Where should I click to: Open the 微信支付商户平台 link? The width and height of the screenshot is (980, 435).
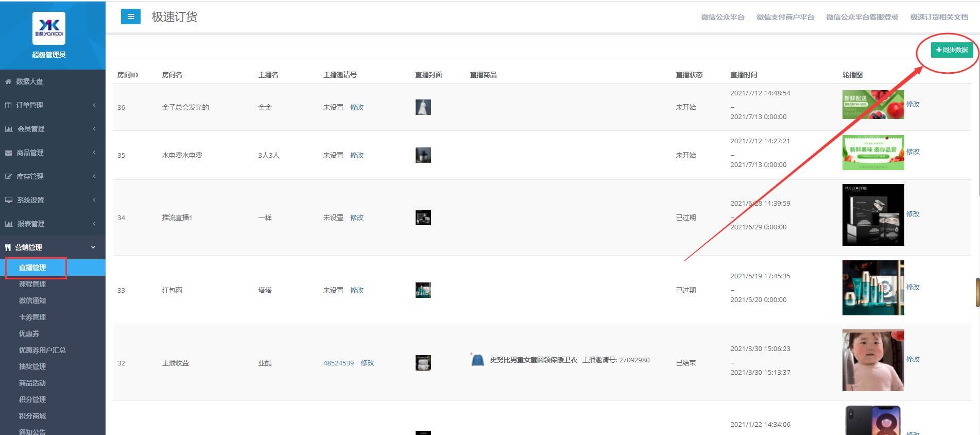785,17
